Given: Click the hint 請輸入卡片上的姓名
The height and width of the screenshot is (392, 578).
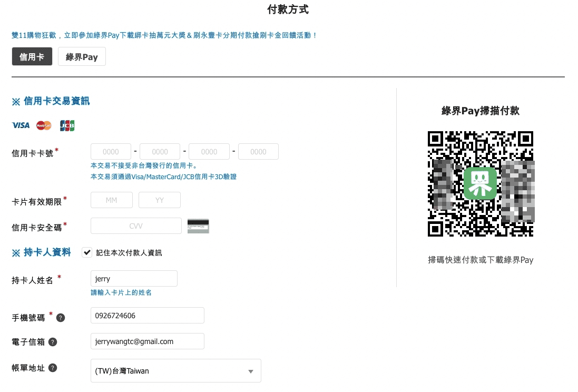Looking at the screenshot, I should (121, 292).
